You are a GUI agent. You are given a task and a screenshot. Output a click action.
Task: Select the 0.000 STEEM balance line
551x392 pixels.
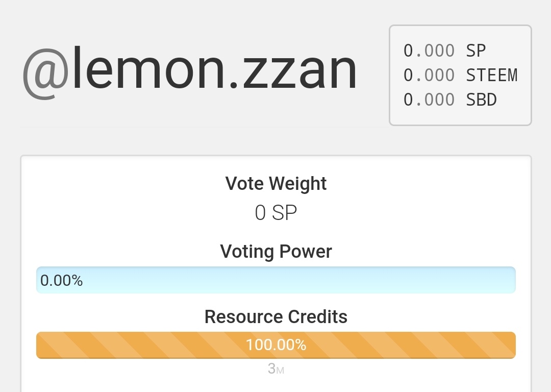tap(460, 76)
